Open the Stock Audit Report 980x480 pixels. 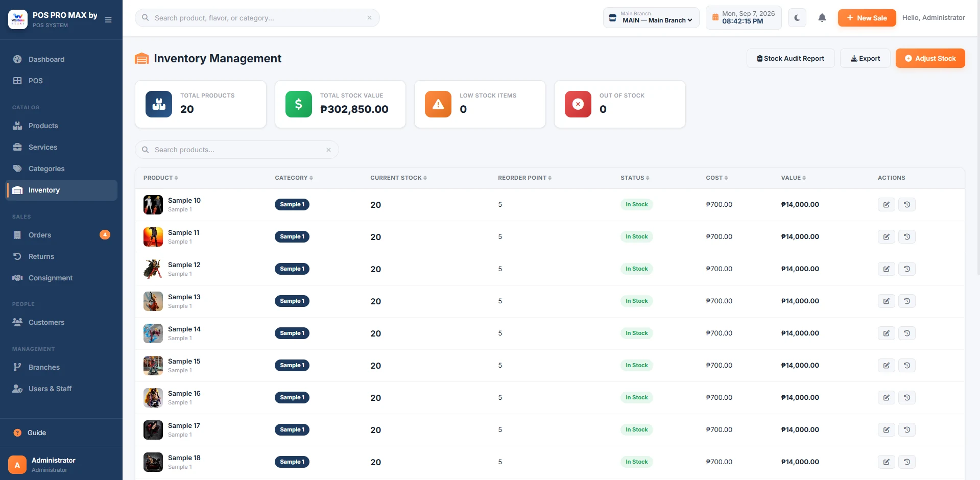(x=791, y=58)
